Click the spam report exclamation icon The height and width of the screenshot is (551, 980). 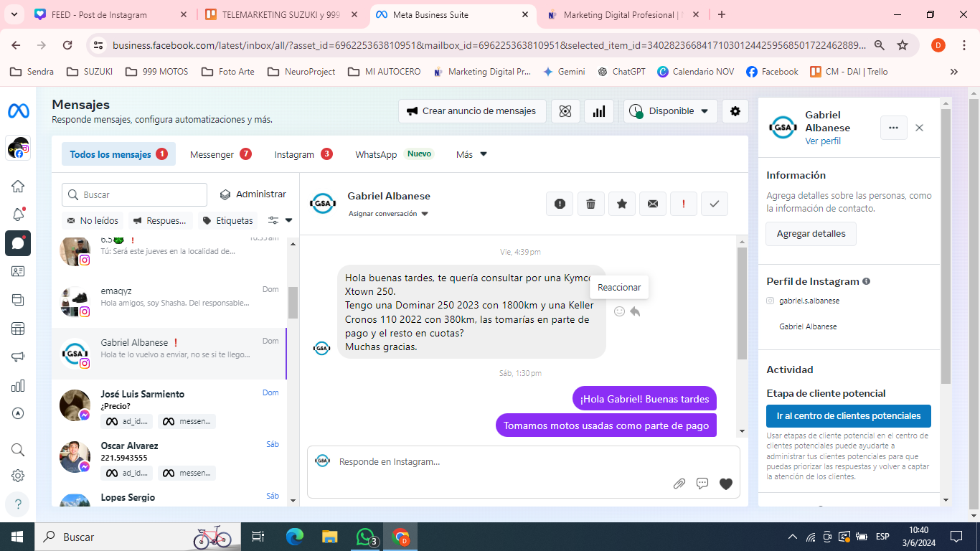click(x=560, y=204)
